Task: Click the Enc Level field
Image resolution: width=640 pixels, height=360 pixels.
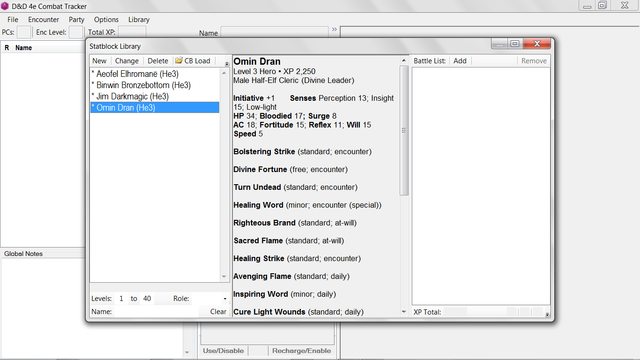Action: pyautogui.click(x=76, y=32)
